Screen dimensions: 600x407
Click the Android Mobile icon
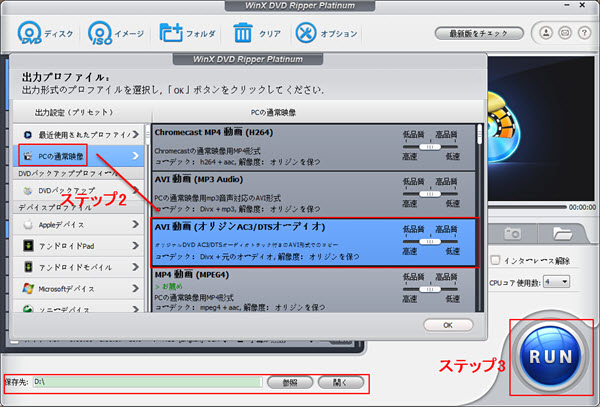(28, 267)
